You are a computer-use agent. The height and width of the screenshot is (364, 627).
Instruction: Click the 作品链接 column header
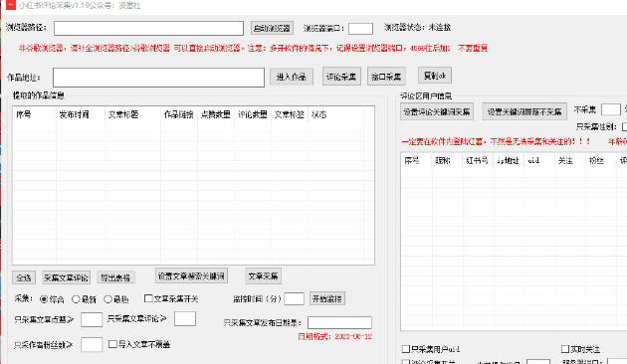[x=179, y=114]
